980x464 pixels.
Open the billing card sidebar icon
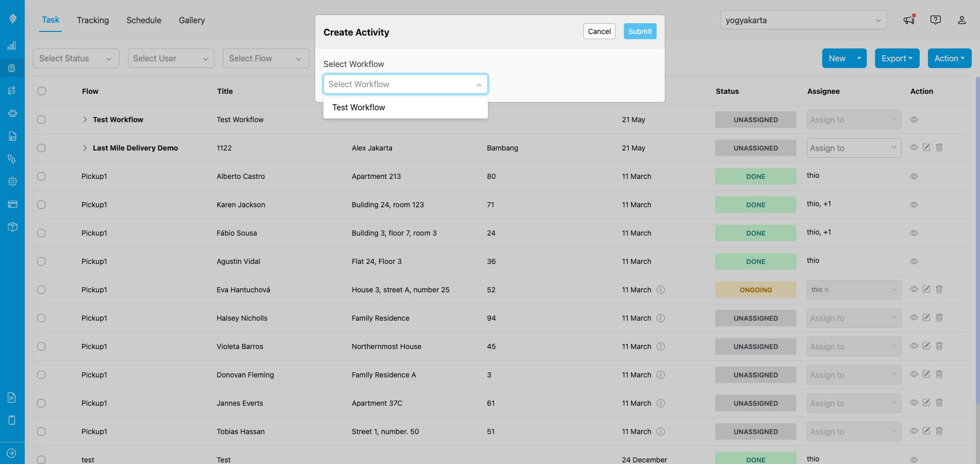click(x=12, y=204)
